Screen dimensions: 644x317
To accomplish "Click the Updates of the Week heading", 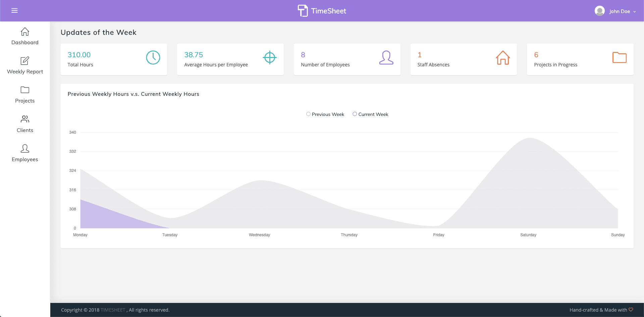I will point(98,32).
